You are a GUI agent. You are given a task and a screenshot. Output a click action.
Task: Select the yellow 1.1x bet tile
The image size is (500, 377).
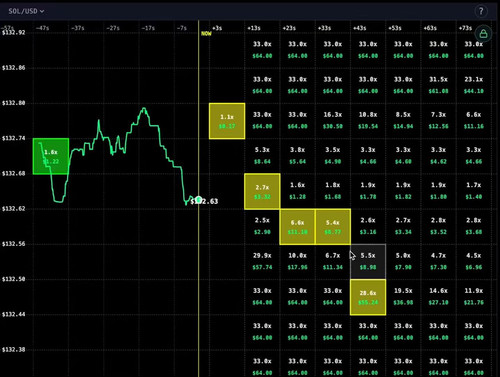click(227, 121)
